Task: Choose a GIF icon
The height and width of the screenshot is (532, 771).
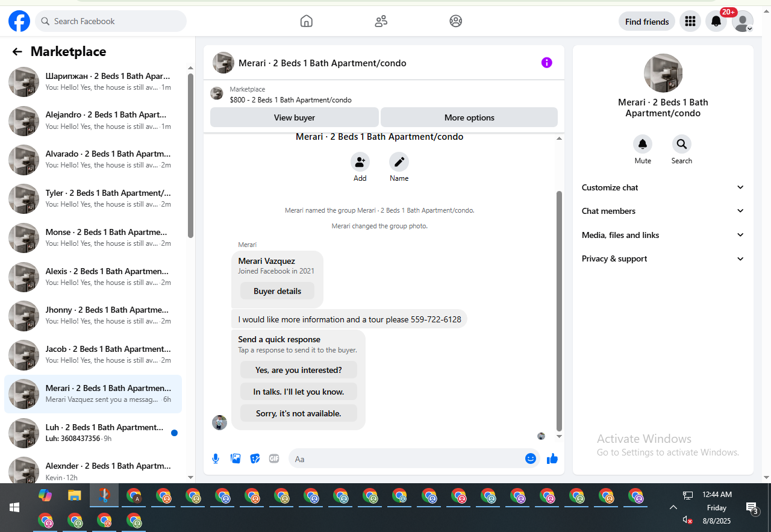Action: point(274,458)
